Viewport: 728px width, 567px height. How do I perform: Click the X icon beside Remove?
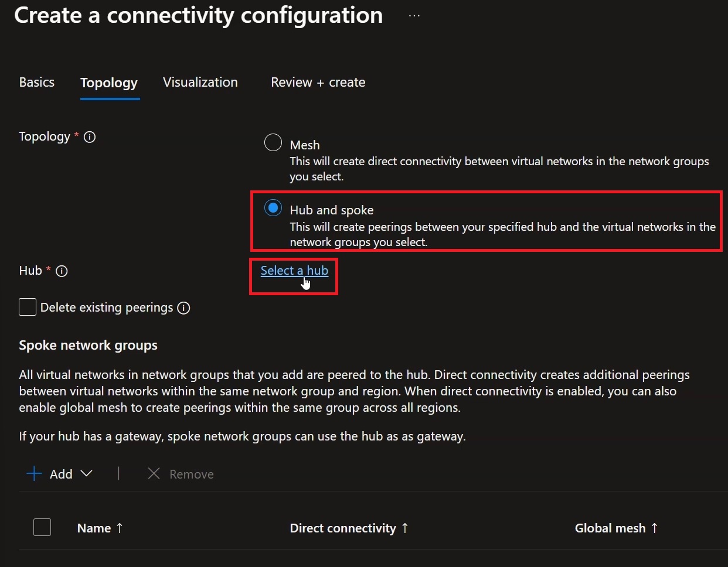[154, 474]
